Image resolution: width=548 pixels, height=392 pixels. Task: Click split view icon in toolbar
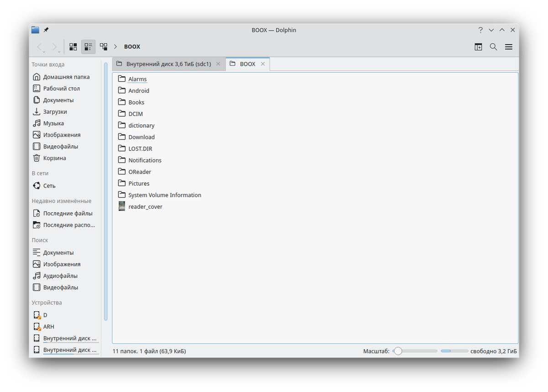point(478,47)
